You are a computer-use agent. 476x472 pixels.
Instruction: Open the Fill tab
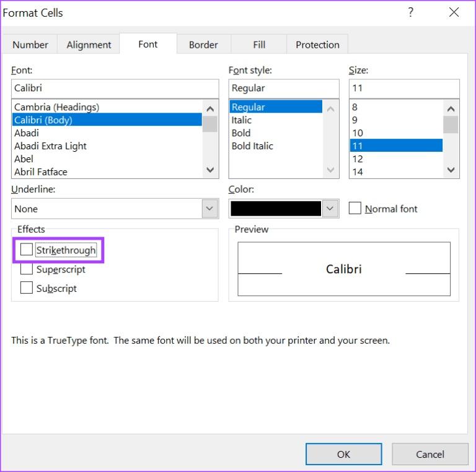point(259,45)
